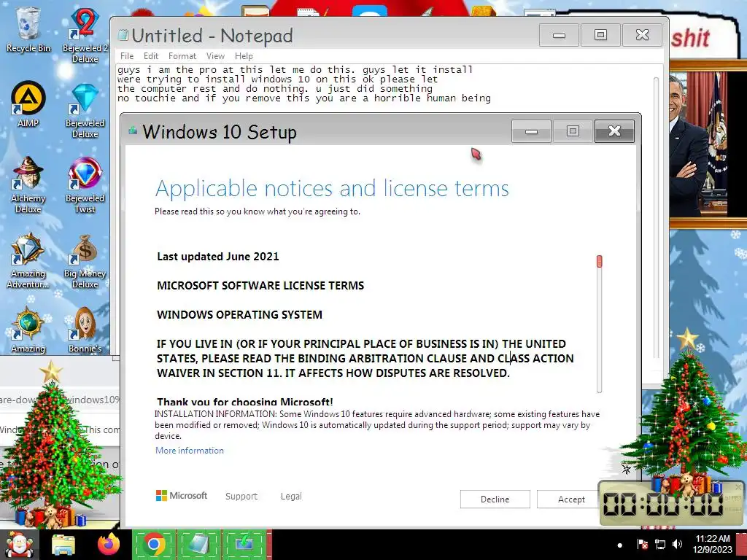Click the Obama picture window at right

tap(708, 145)
